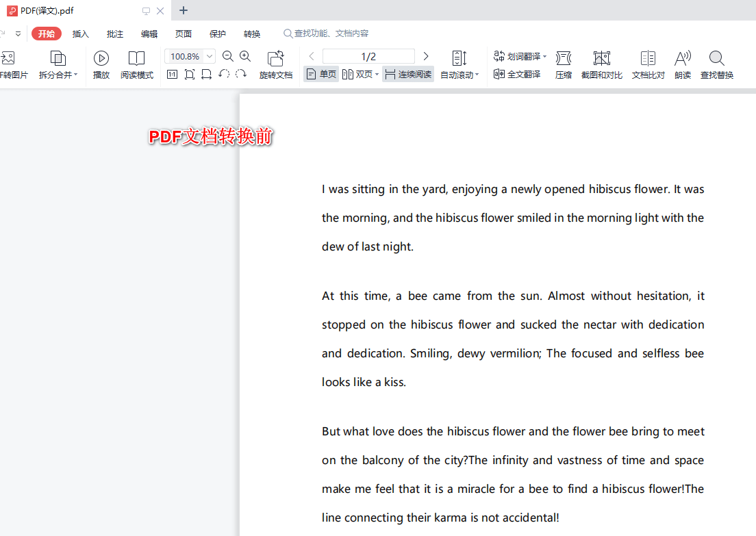Click the zoom in magnifier icon
Viewport: 756px width, 536px height.
[245, 57]
